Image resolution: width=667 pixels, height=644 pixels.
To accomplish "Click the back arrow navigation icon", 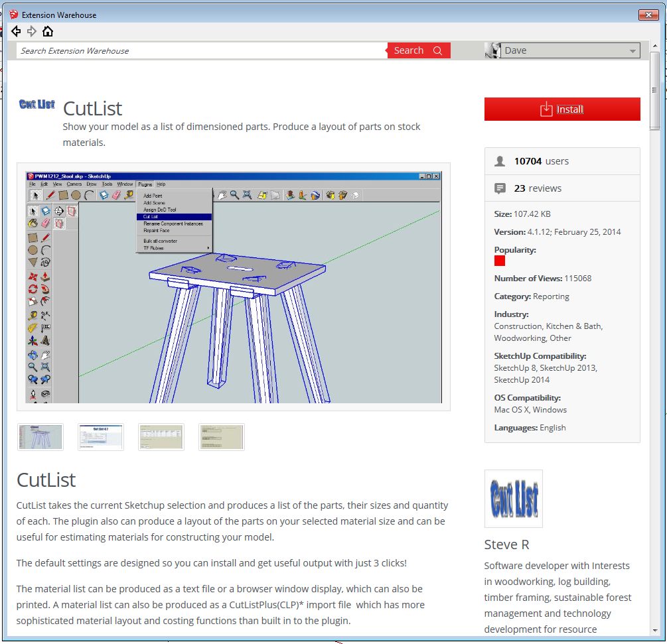I will [16, 31].
